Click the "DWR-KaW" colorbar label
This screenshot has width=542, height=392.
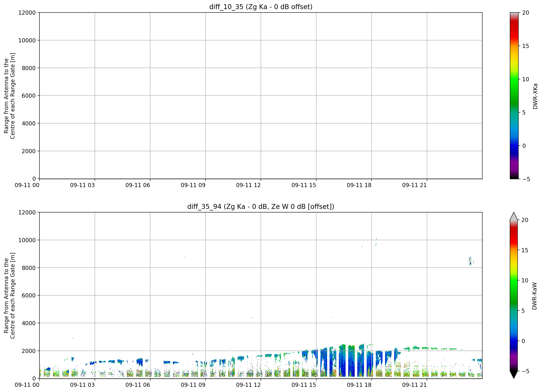535,296
